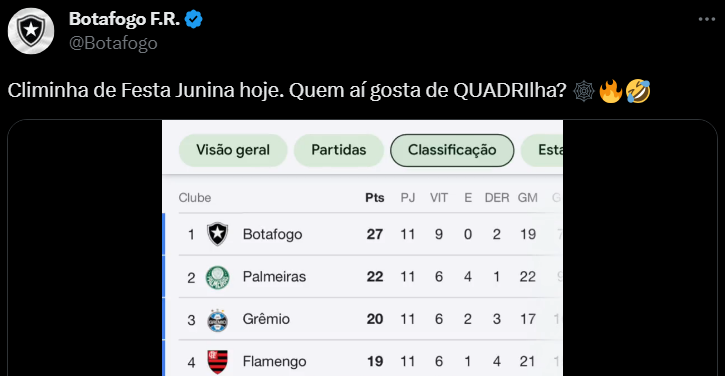The height and width of the screenshot is (376, 725).
Task: Switch to the Partidas tab
Action: pyautogui.click(x=338, y=150)
